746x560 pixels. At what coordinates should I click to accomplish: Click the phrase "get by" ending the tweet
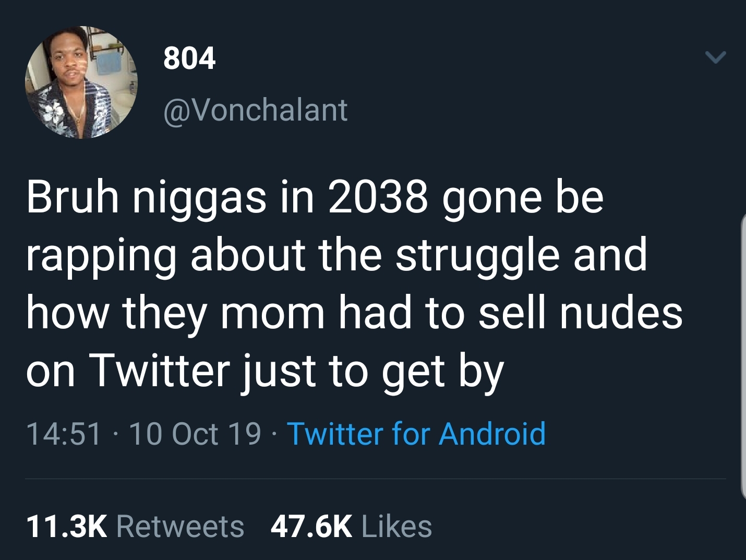coord(442,371)
